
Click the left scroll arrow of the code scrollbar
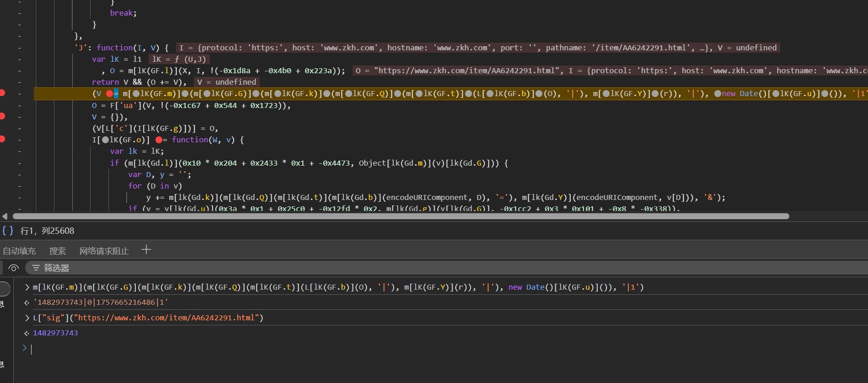pyautogui.click(x=5, y=216)
